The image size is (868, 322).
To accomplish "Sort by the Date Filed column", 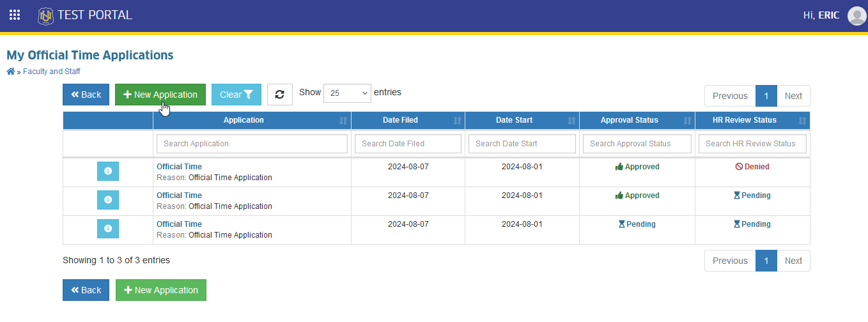I will tap(408, 120).
